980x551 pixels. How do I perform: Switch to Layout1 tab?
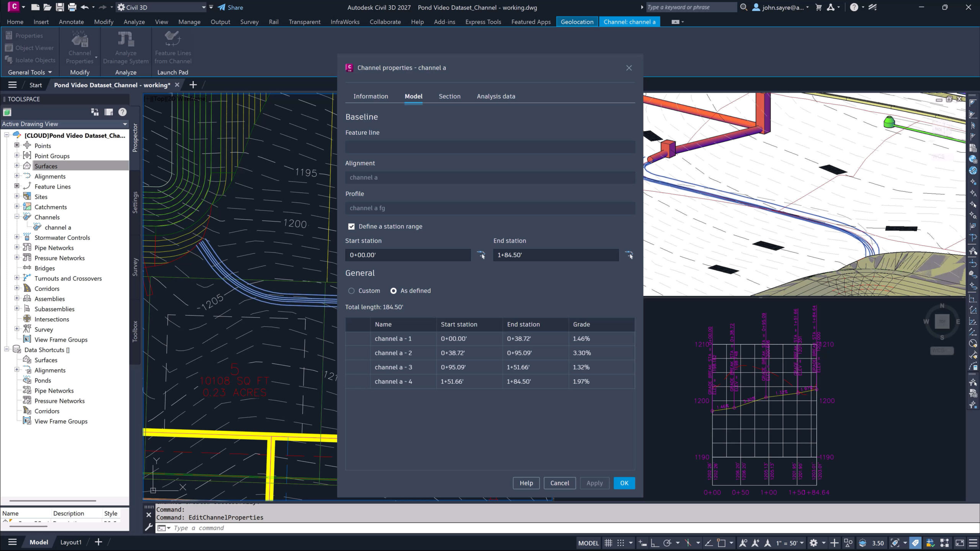tap(71, 542)
